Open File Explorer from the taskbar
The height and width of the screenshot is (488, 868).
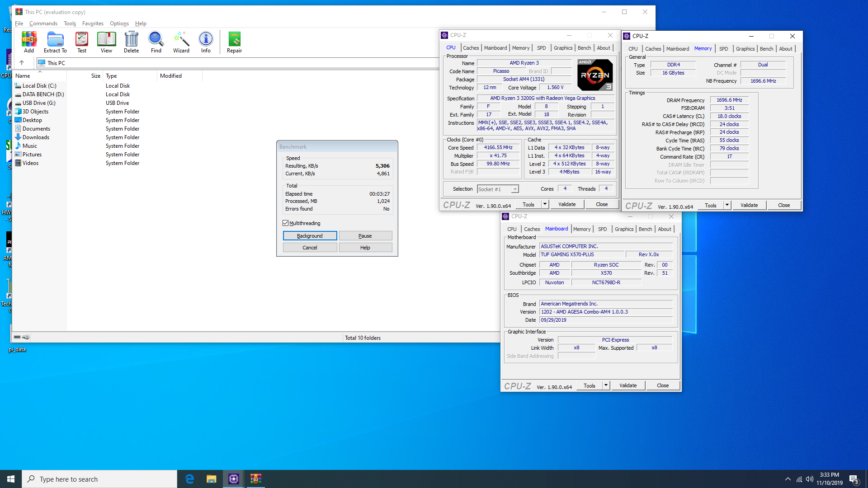pos(211,479)
